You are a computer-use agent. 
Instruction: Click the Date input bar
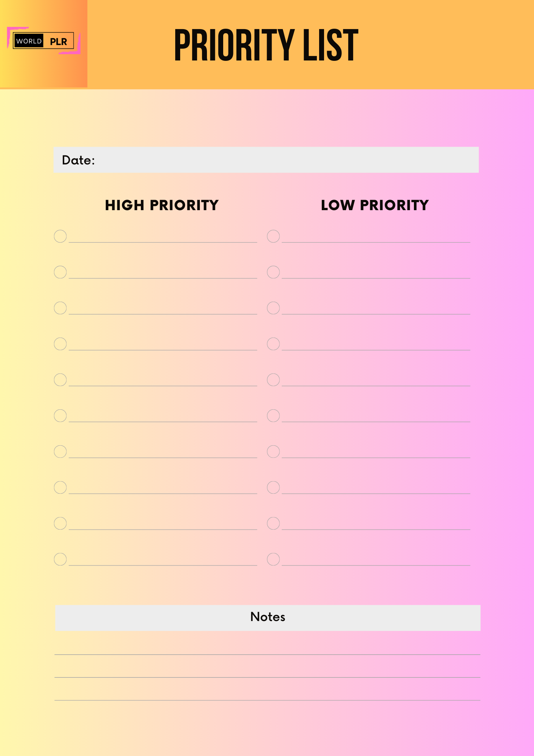coord(266,160)
